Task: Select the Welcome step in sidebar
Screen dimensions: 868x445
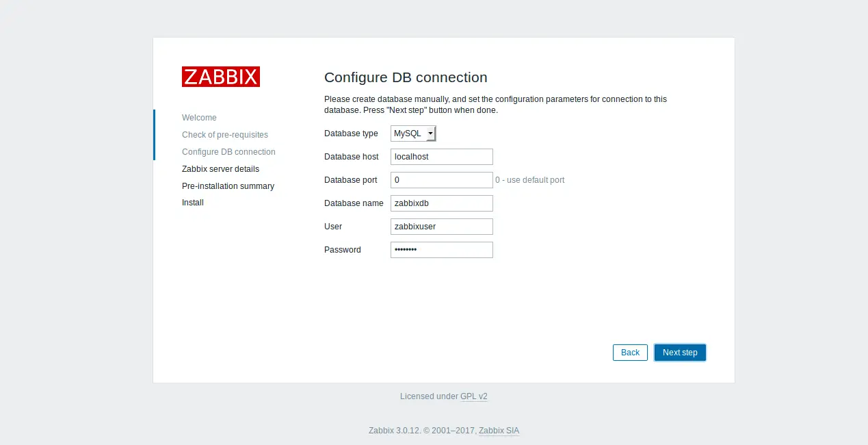Action: [x=199, y=118]
